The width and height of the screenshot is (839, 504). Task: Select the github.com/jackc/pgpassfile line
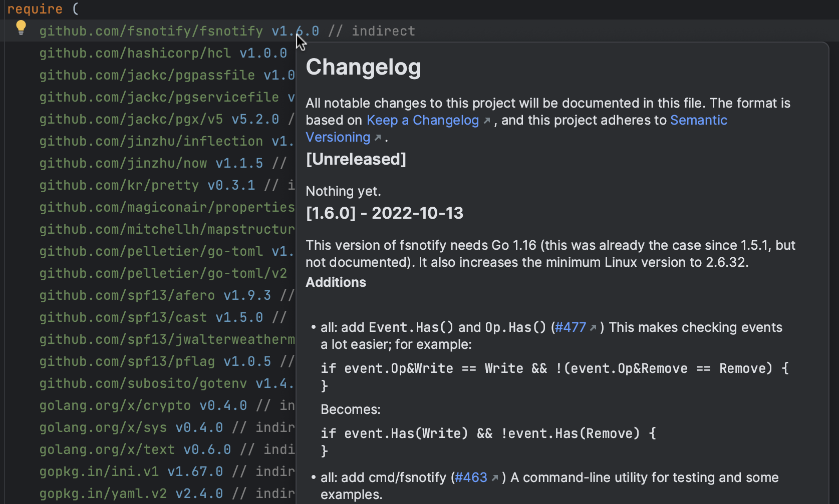tap(167, 75)
